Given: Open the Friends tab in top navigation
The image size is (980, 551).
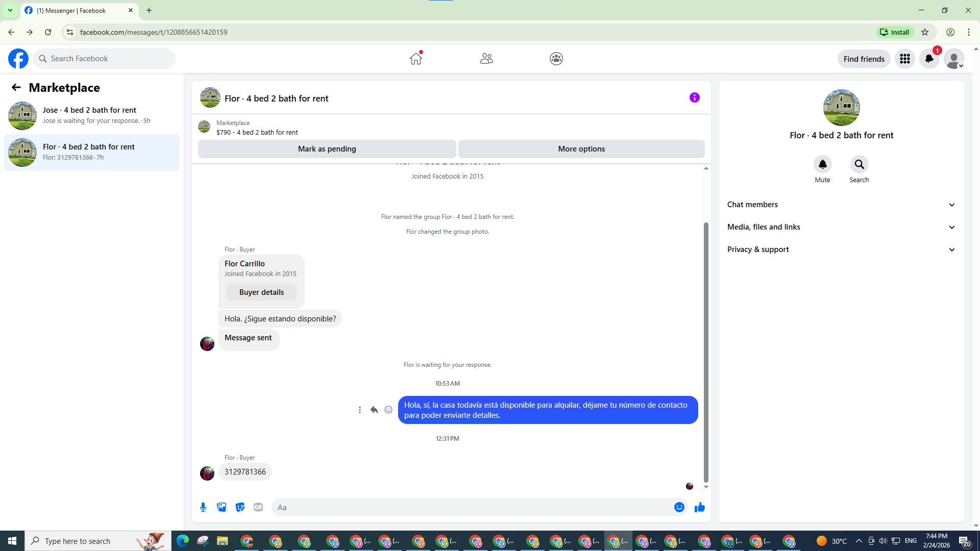Looking at the screenshot, I should [486, 59].
